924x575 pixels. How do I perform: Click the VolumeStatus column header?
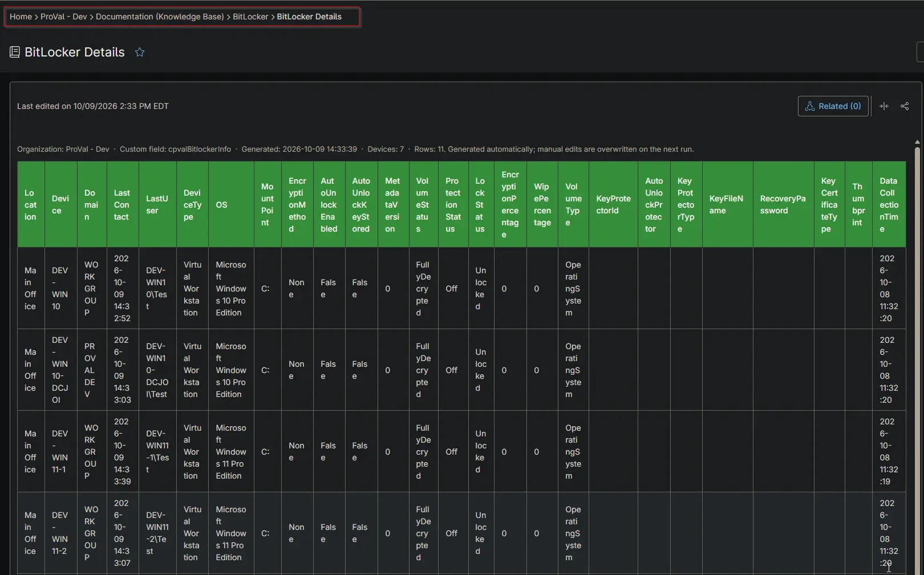click(x=423, y=205)
